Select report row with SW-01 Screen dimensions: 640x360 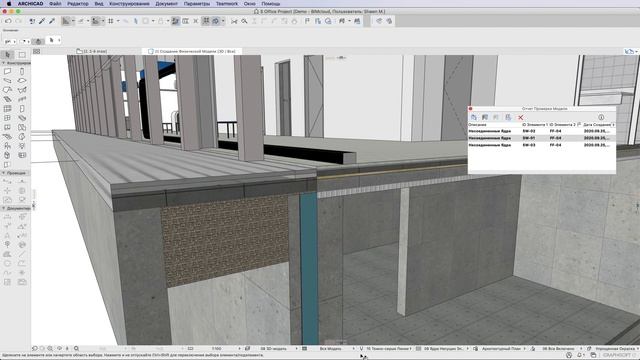point(542,138)
